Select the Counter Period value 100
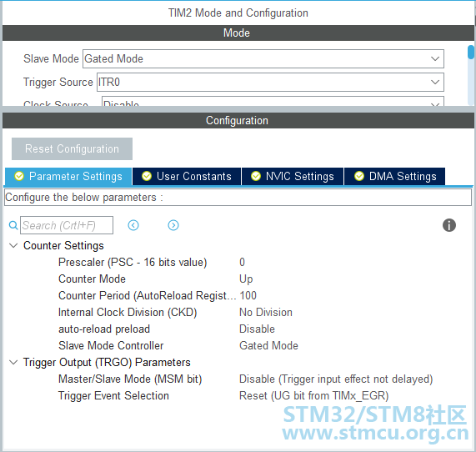 click(248, 295)
